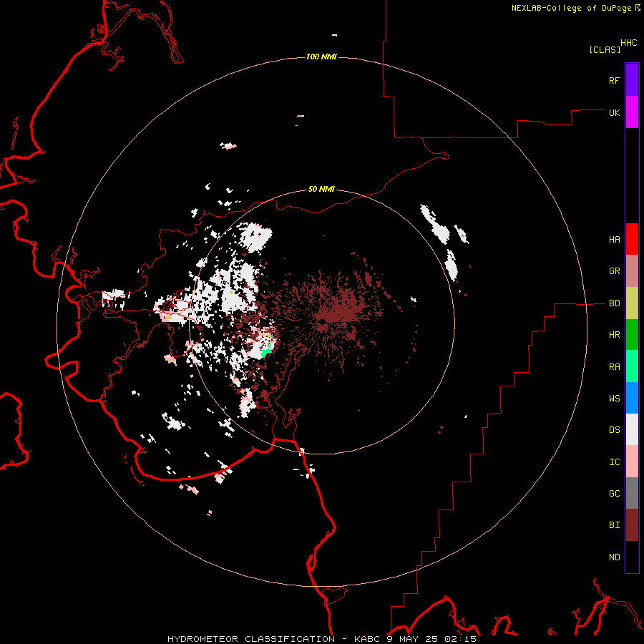Image resolution: width=644 pixels, height=644 pixels.
Task: Click the HA red legend swatch
Action: [x=632, y=239]
